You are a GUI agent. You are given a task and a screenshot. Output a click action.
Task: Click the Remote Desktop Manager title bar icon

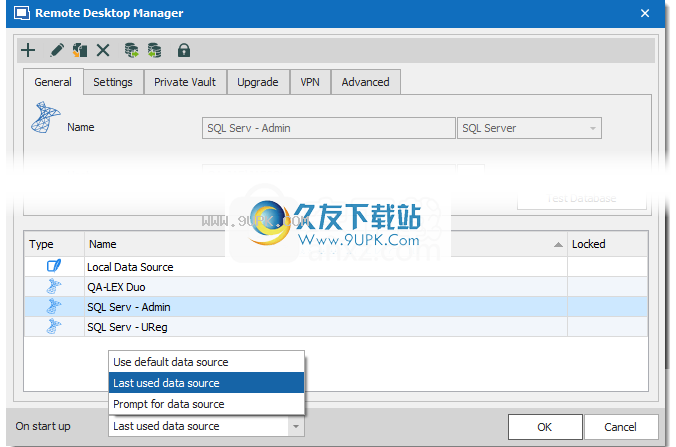[x=22, y=13]
